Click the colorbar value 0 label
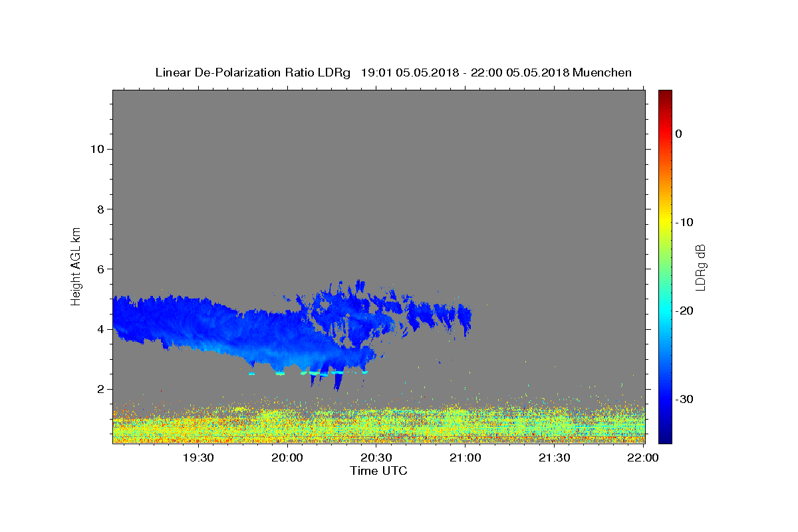The width and height of the screenshot is (798, 532). 679,134
